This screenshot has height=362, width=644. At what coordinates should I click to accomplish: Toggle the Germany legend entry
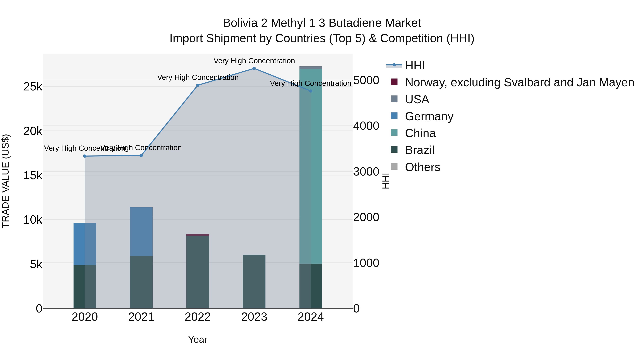422,116
